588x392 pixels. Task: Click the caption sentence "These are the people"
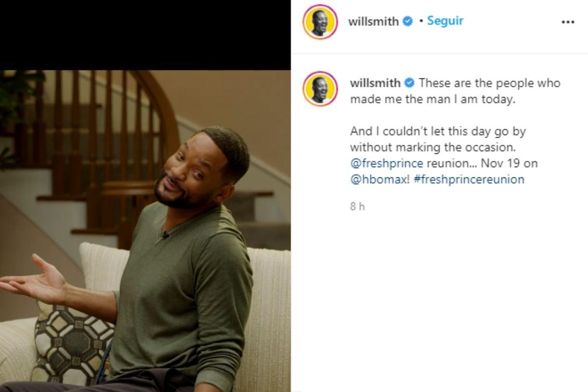[489, 83]
